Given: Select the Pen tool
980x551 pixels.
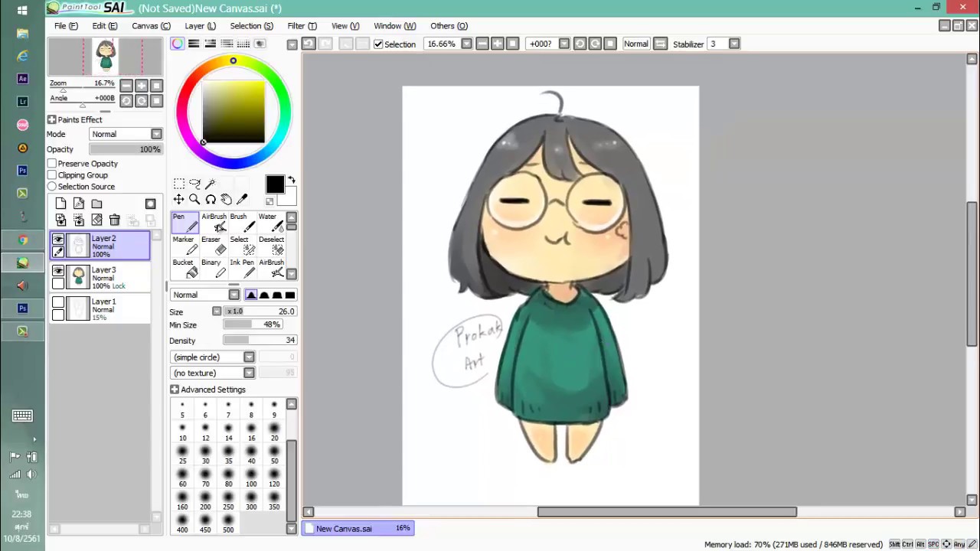Looking at the screenshot, I should pyautogui.click(x=185, y=223).
